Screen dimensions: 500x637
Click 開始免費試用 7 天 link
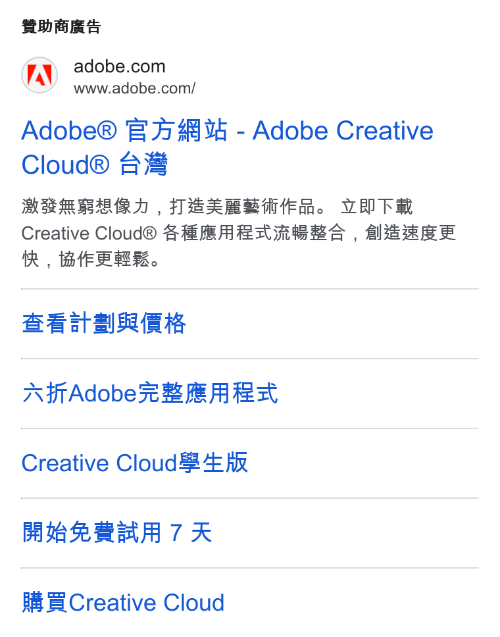click(117, 533)
